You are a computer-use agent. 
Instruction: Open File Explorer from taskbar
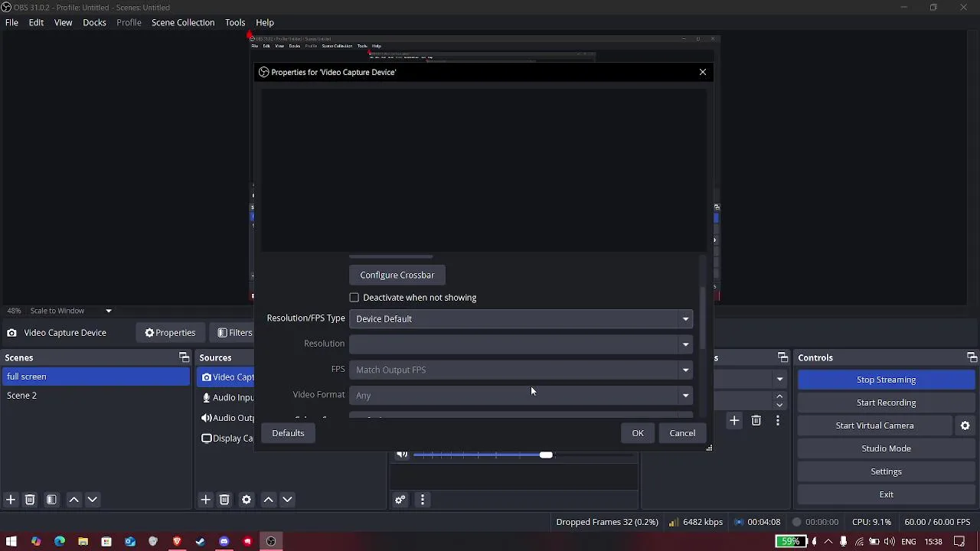(83, 542)
